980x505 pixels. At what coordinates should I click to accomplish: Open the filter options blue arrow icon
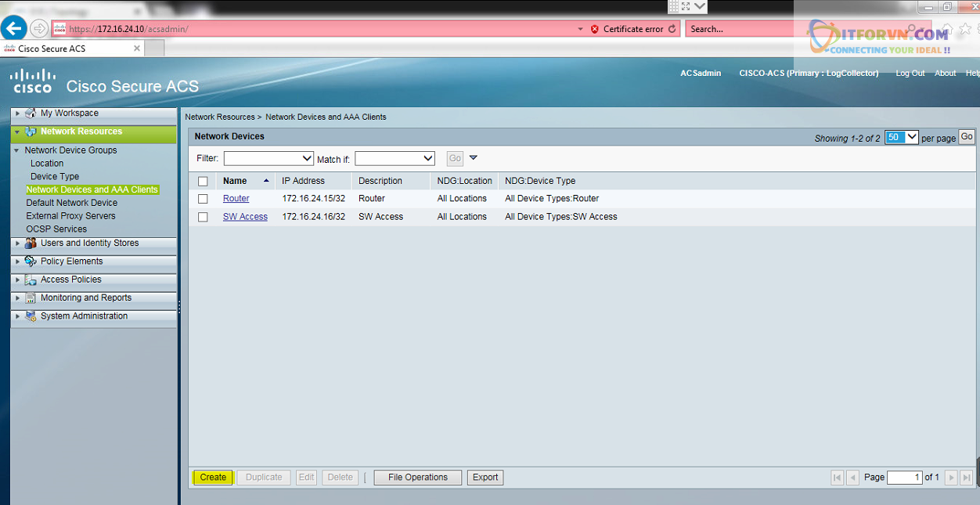point(473,158)
